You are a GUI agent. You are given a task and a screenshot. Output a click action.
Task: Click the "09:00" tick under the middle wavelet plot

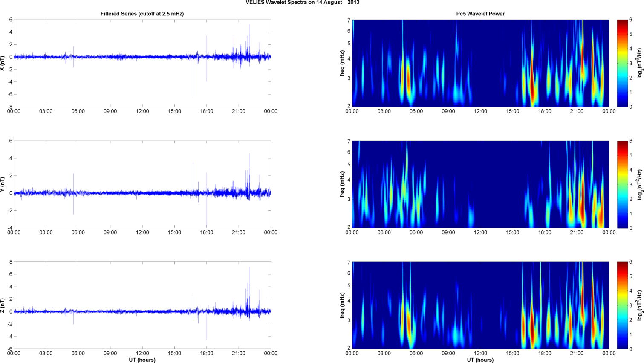(x=448, y=232)
